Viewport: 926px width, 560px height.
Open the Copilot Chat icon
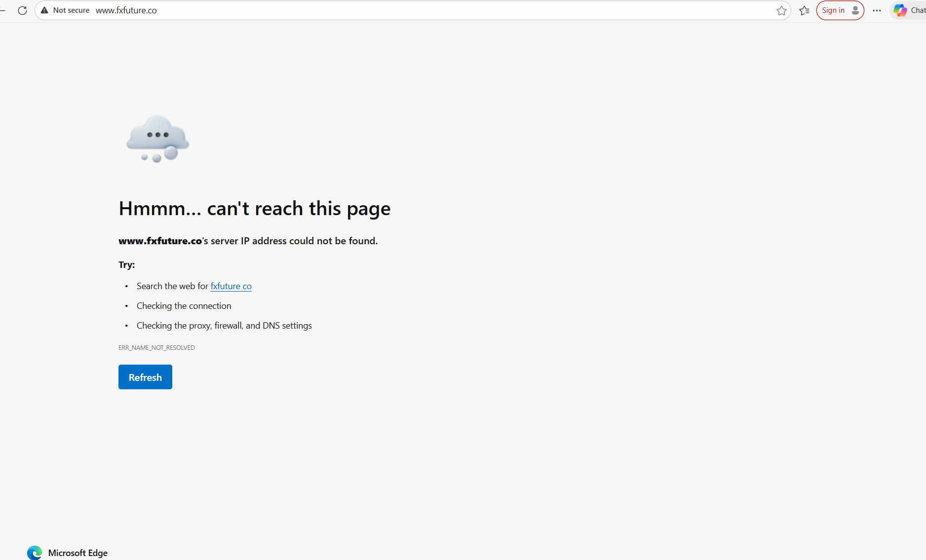click(x=900, y=10)
